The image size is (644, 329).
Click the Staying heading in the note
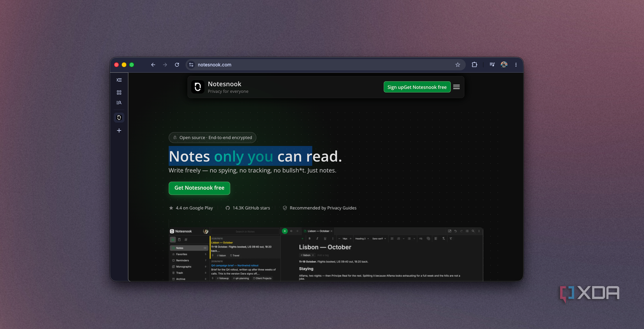point(306,269)
